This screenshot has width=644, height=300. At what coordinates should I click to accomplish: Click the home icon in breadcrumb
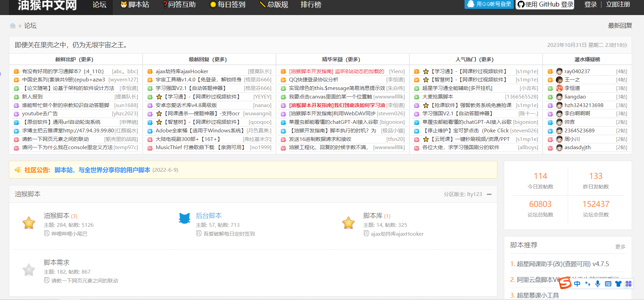click(x=13, y=26)
